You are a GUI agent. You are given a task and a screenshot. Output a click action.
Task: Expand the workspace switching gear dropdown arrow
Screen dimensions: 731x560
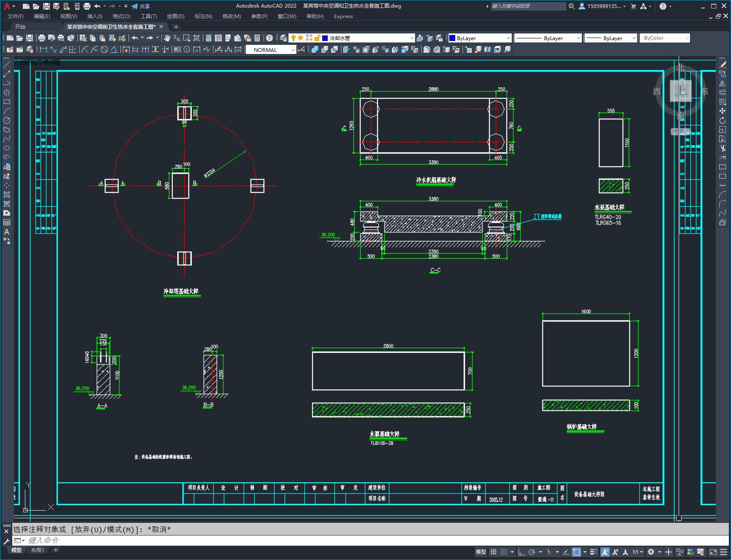[x=659, y=552]
